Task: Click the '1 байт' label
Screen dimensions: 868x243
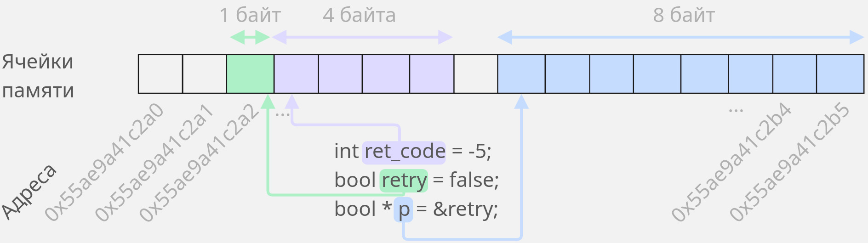Action: [x=250, y=15]
